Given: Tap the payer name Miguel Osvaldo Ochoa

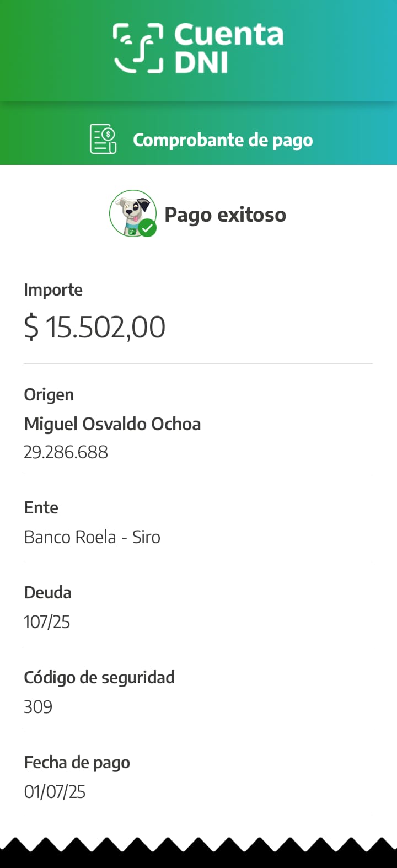Looking at the screenshot, I should tap(112, 424).
